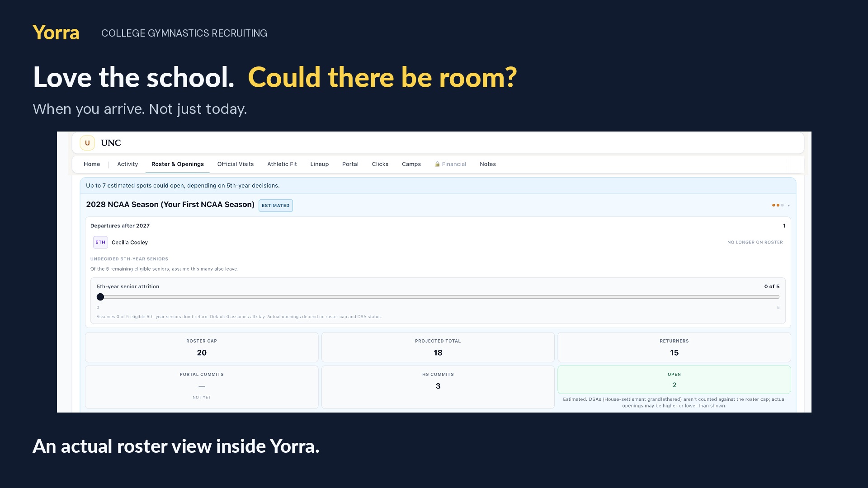This screenshot has width=868, height=488.
Task: Click the 'NOT YET' text under Portal Commits
Action: point(202,398)
